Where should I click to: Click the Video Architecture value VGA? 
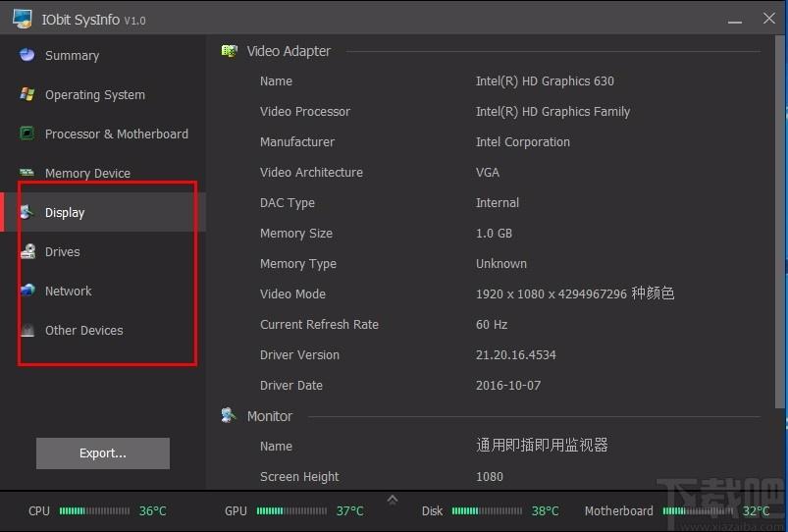488,173
